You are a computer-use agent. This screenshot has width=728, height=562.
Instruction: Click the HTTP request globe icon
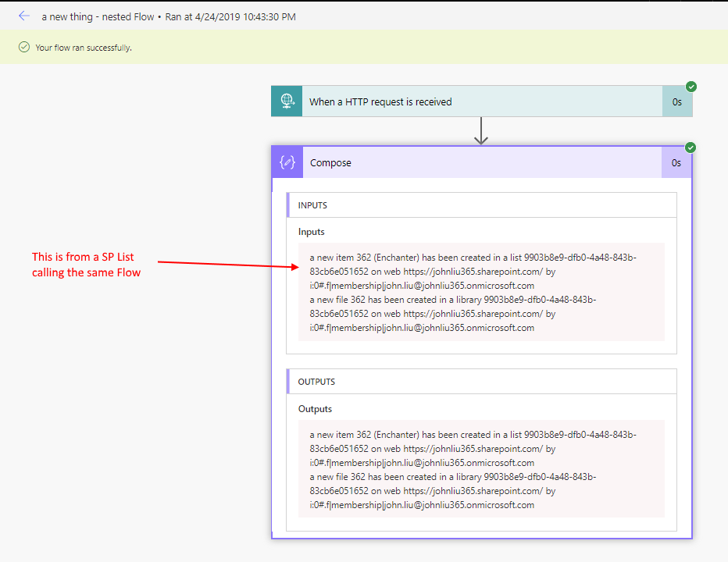coord(287,101)
